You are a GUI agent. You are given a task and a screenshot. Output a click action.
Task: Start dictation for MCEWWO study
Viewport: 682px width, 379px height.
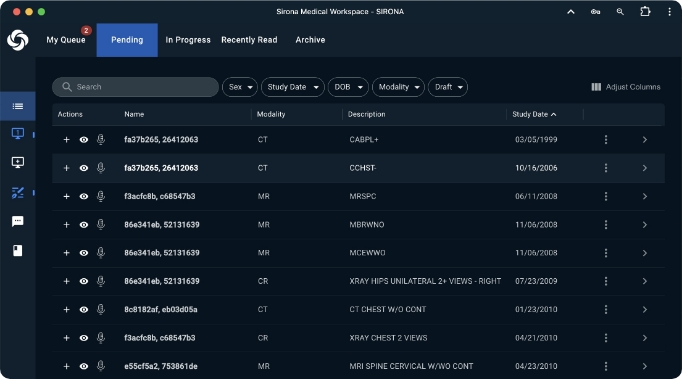101,253
